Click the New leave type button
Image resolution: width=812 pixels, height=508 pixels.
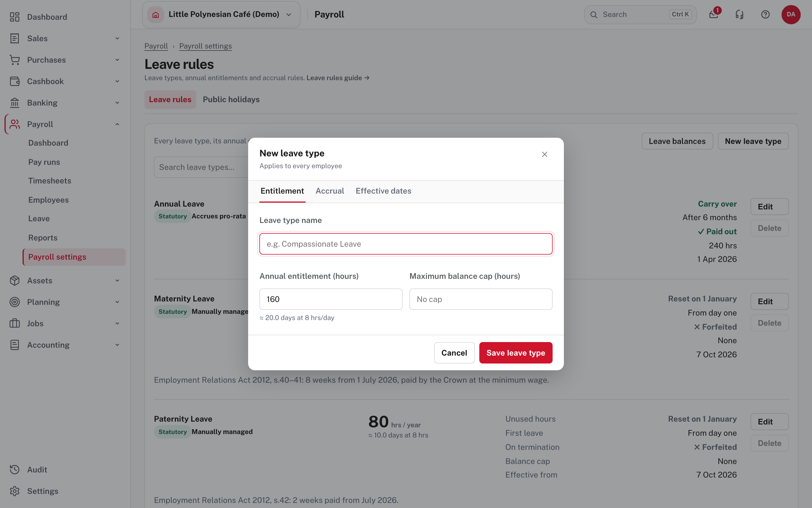pyautogui.click(x=753, y=141)
